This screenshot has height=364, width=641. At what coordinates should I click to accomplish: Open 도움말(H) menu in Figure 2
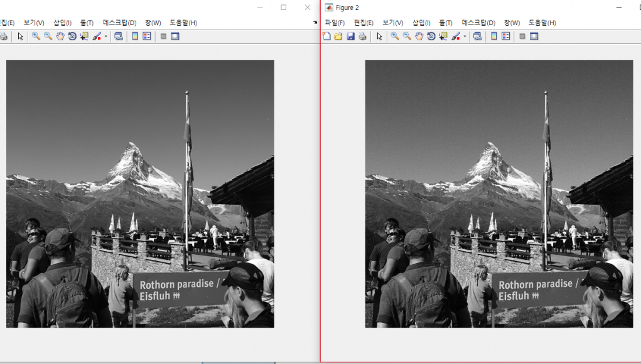click(x=542, y=23)
